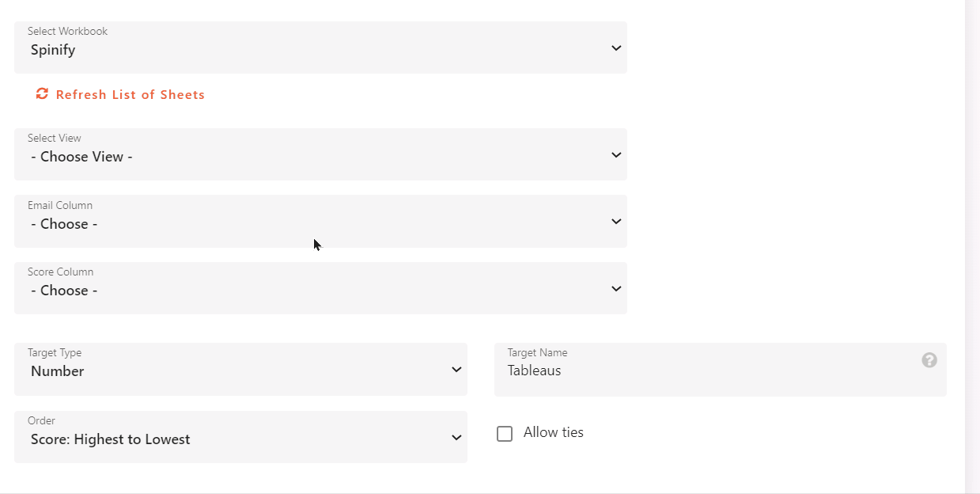Click the Refresh List of Sheets link
Screen dimensions: 980x494
(x=131, y=94)
